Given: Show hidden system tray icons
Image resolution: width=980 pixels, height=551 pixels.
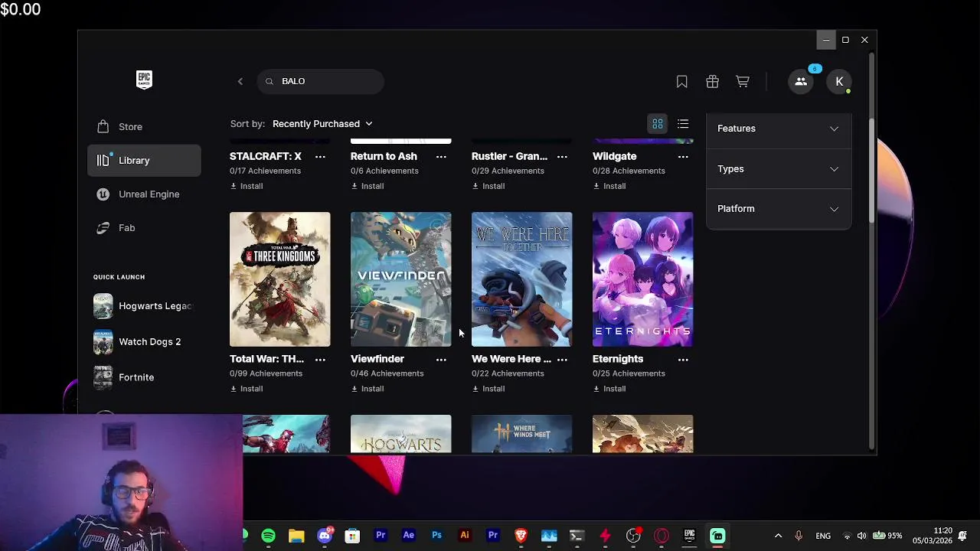Looking at the screenshot, I should tap(779, 536).
